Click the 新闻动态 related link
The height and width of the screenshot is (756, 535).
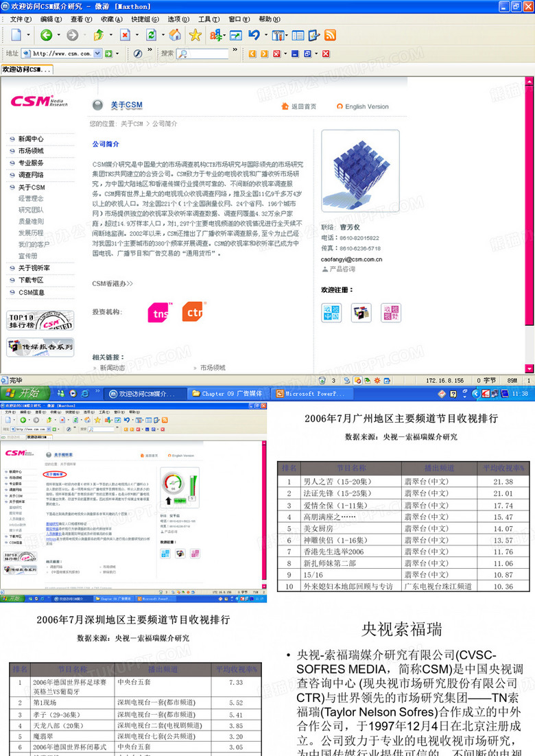pos(112,368)
